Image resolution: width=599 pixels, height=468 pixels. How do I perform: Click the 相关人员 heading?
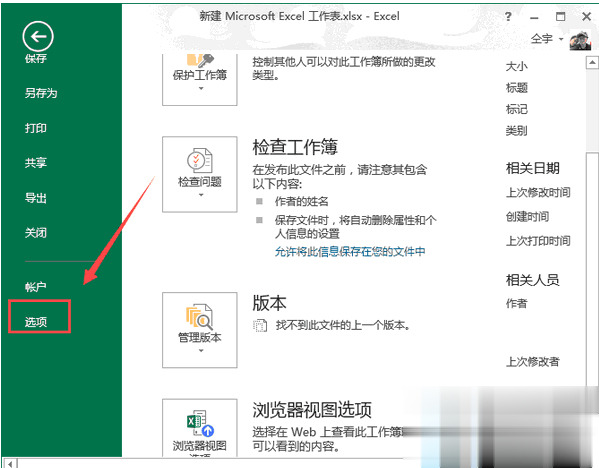point(533,280)
